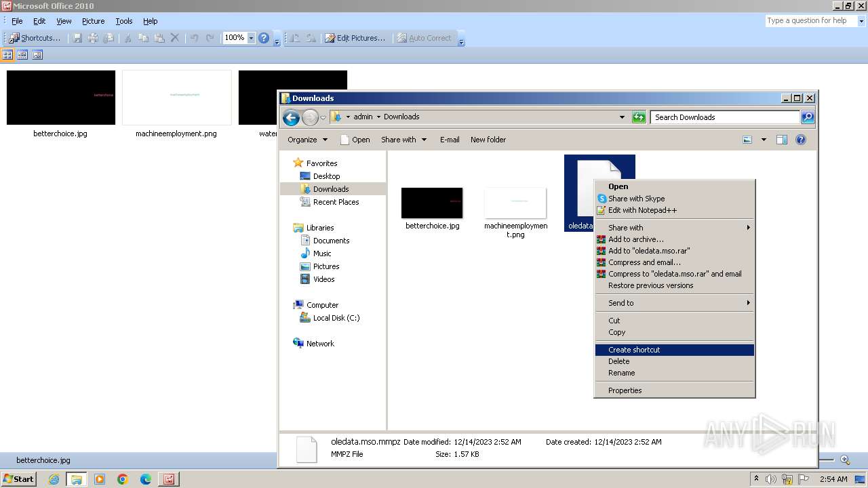Open Edit menu in Picture Manager
Screen dimensions: 868x488
pos(39,21)
